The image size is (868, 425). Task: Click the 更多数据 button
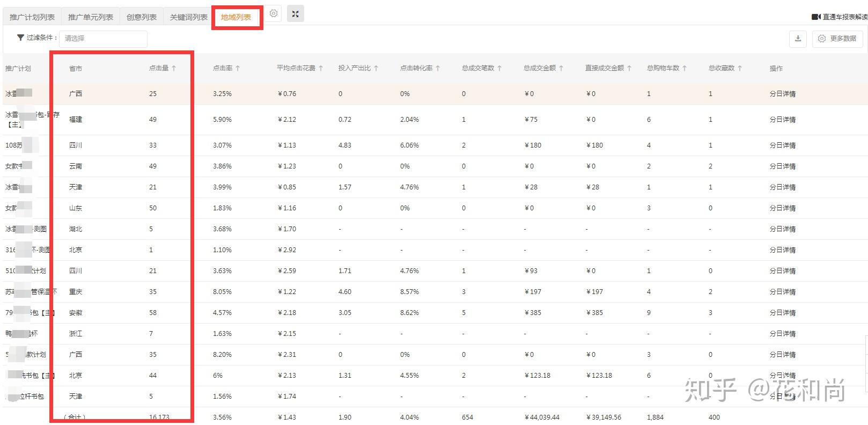click(x=837, y=39)
